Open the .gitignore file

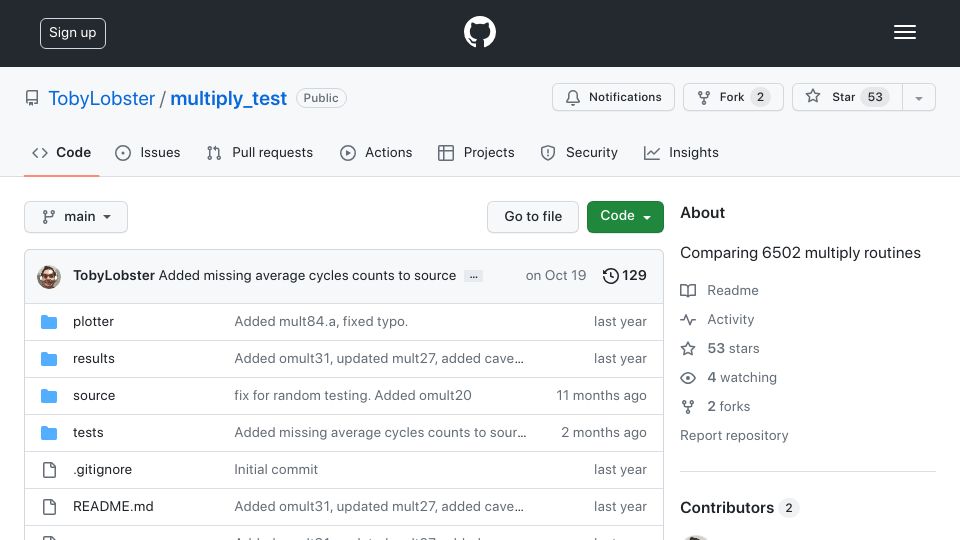102,470
